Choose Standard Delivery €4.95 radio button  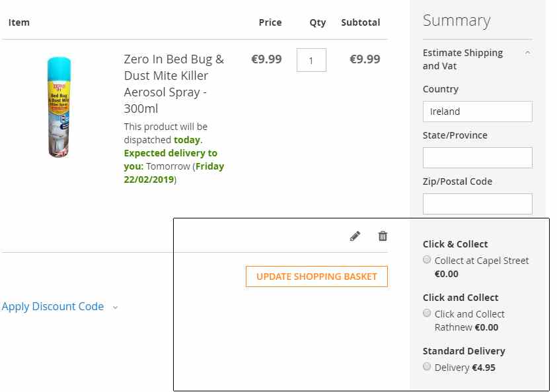tap(427, 366)
